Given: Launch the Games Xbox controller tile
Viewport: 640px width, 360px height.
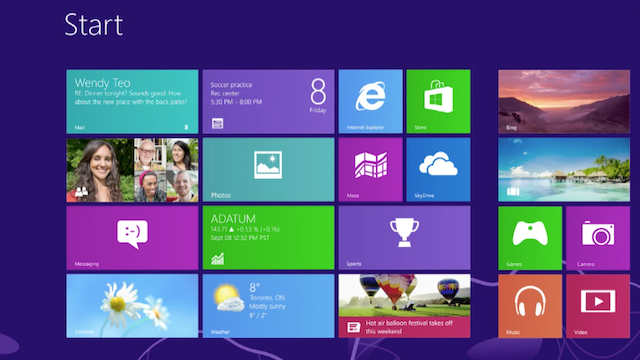Looking at the screenshot, I should coord(530,238).
